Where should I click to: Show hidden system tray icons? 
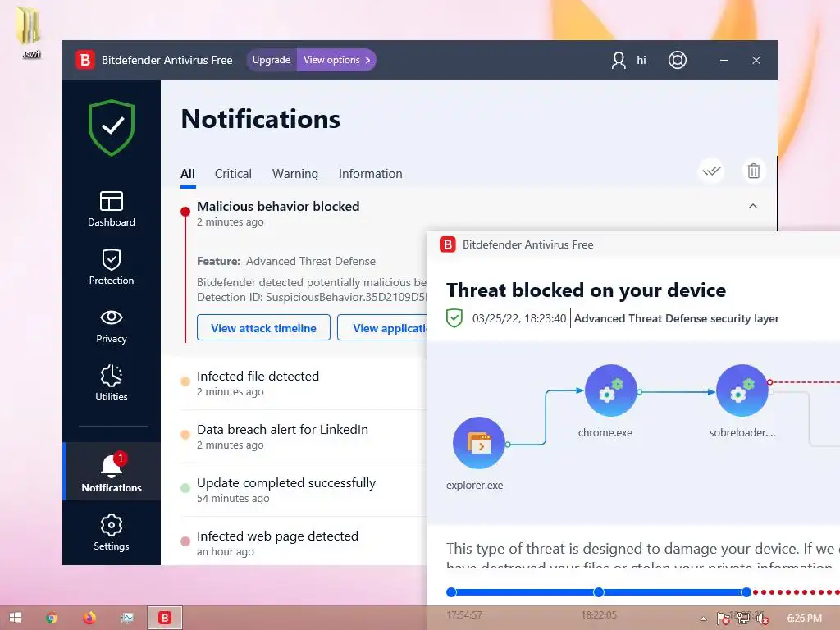click(x=703, y=619)
